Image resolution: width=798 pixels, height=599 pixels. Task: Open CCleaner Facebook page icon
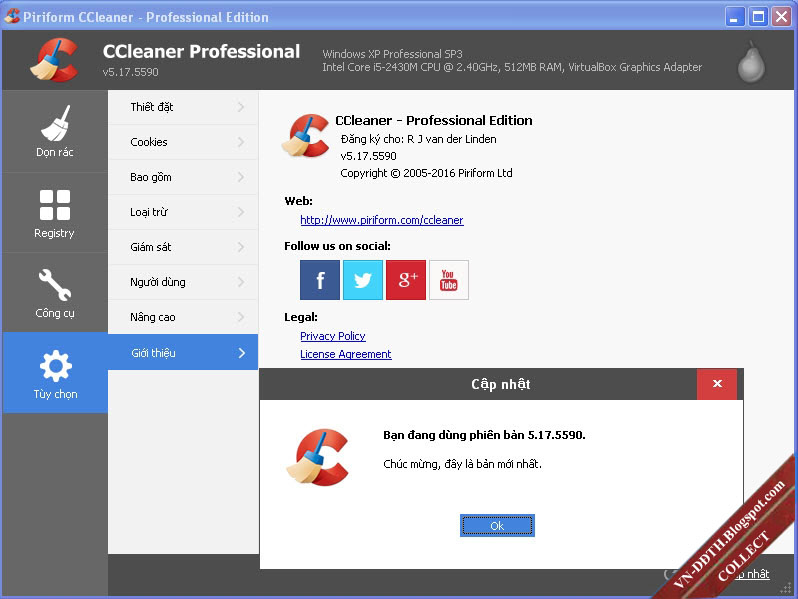click(x=320, y=280)
